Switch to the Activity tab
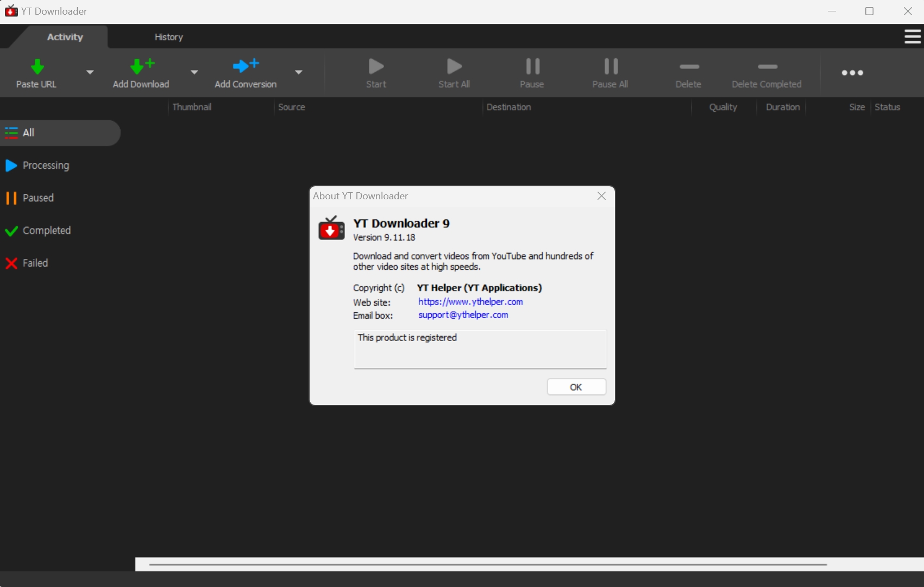 tap(65, 37)
